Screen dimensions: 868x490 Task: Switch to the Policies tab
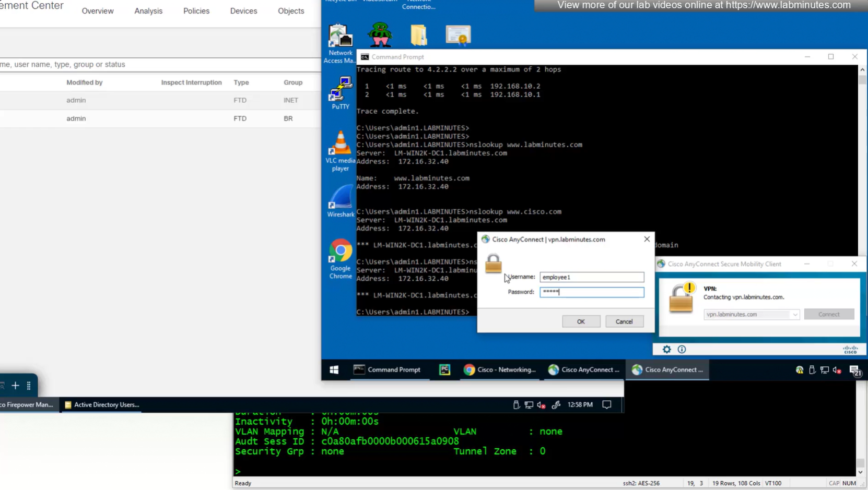pyautogui.click(x=196, y=11)
